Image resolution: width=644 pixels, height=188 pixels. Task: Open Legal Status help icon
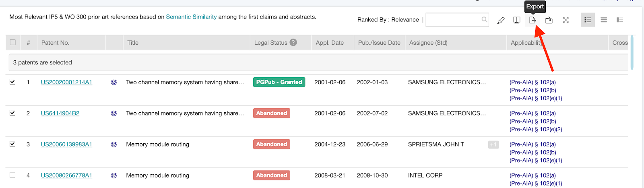(x=293, y=42)
